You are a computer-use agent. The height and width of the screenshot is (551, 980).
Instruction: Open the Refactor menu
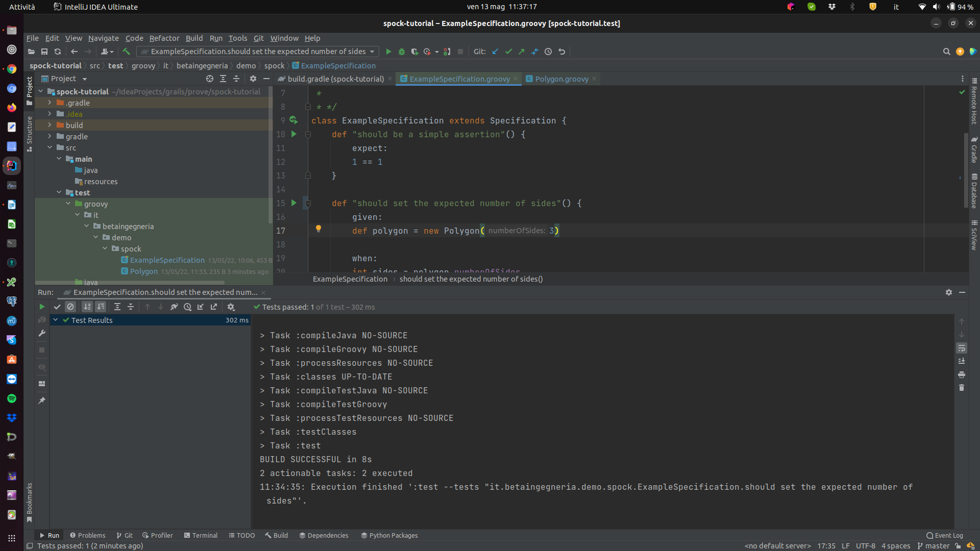click(164, 38)
